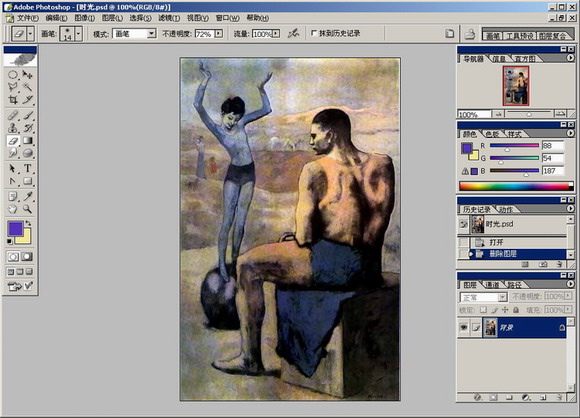Select the Type tool
This screenshot has width=580, height=418.
pos(27,169)
